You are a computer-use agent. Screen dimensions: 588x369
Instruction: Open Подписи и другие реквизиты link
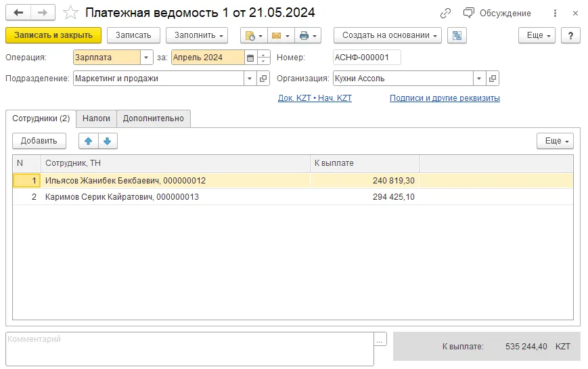tap(445, 98)
